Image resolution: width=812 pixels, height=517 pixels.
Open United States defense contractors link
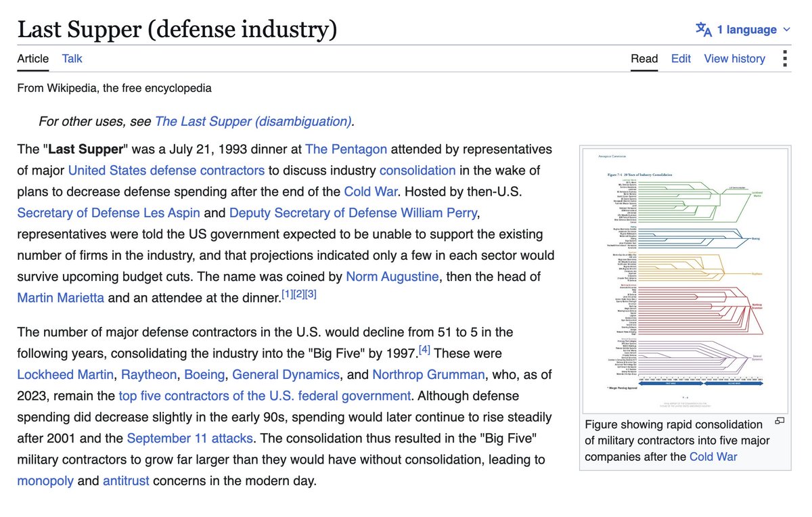[166, 170]
